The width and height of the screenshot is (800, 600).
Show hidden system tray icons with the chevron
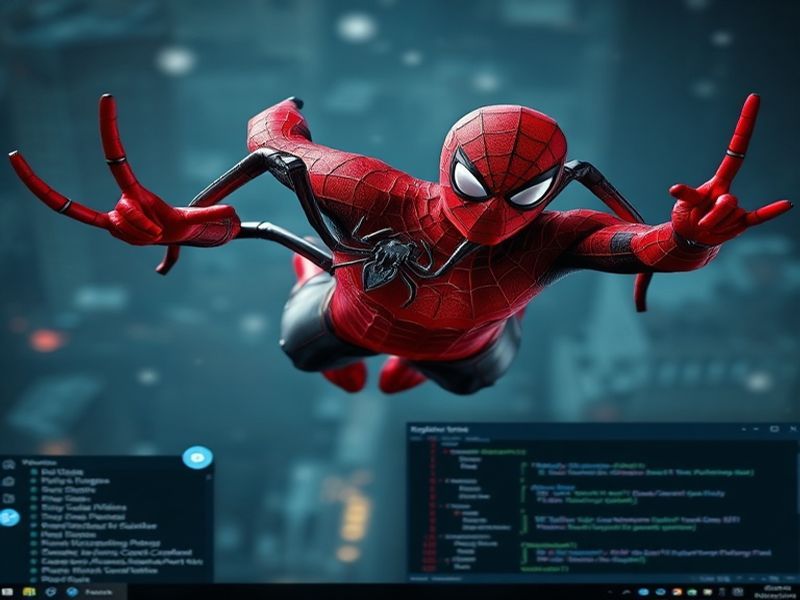click(x=627, y=592)
